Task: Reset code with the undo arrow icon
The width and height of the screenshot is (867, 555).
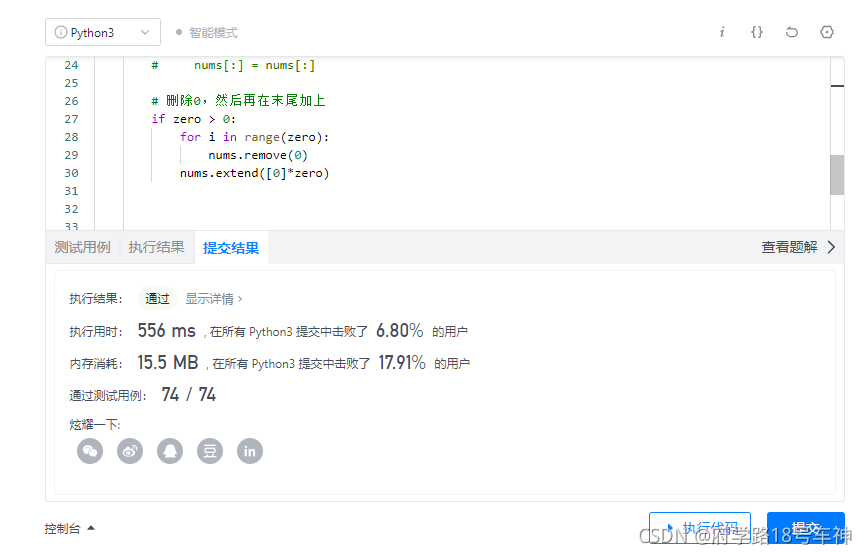Action: [x=792, y=32]
